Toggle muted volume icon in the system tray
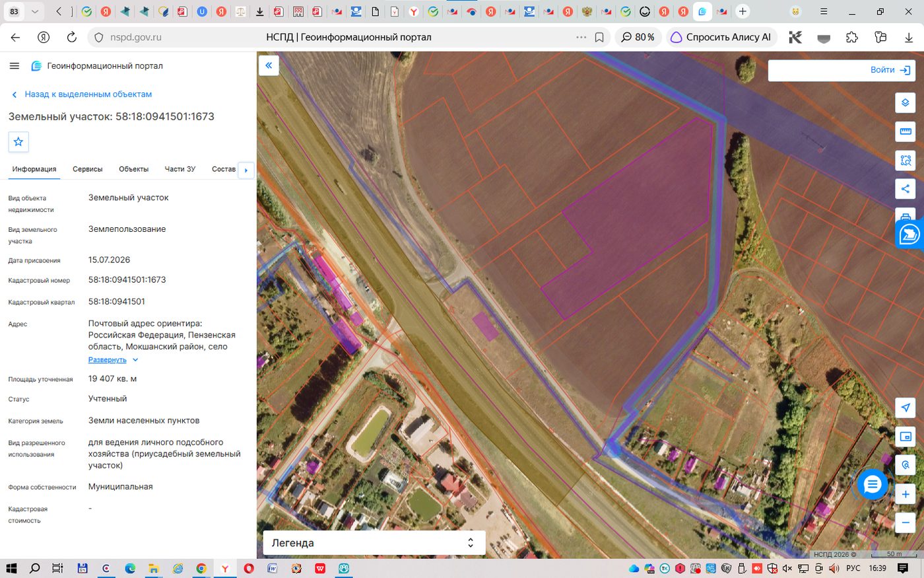Viewport: 924px width, 578px height. click(787, 568)
